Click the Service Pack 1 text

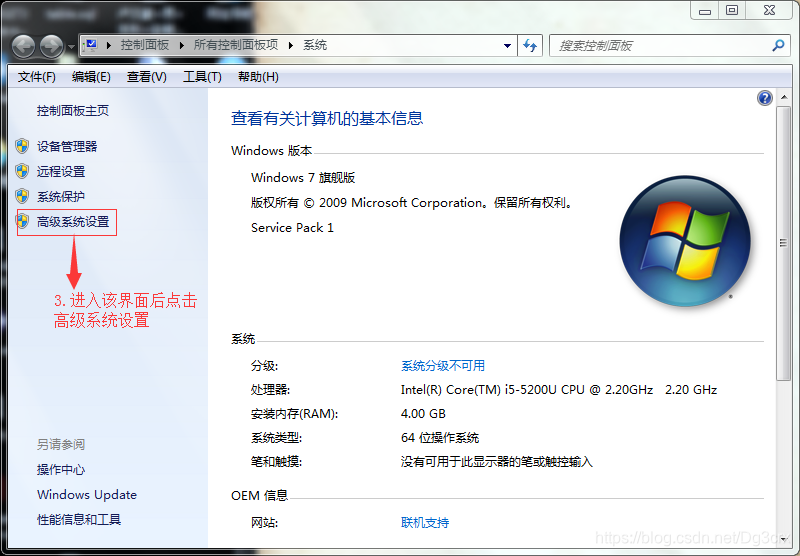pyautogui.click(x=292, y=228)
